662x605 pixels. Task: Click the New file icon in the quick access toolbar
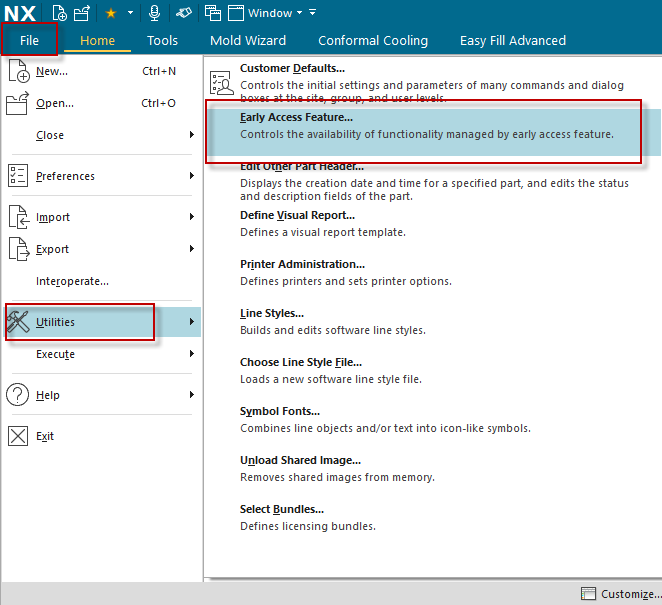60,13
